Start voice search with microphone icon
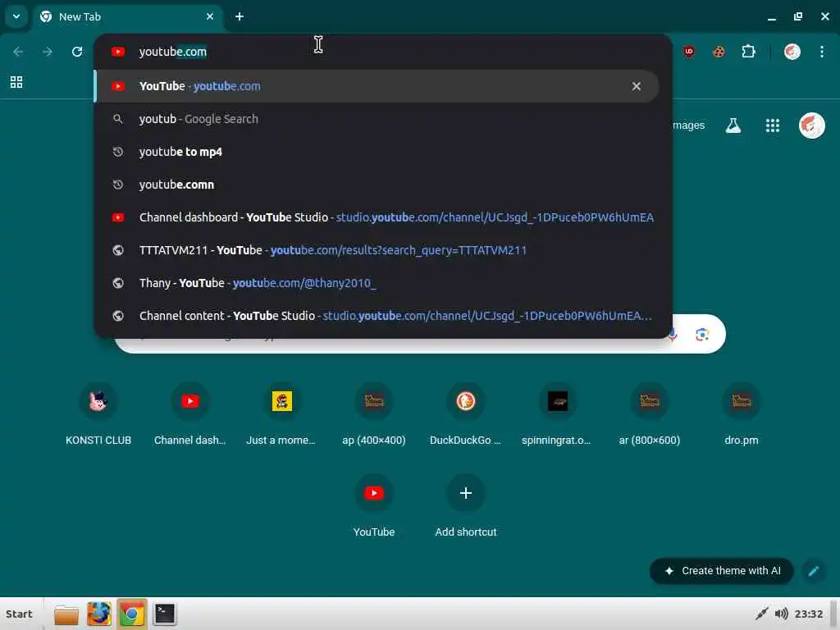This screenshot has height=630, width=840. coord(674,335)
